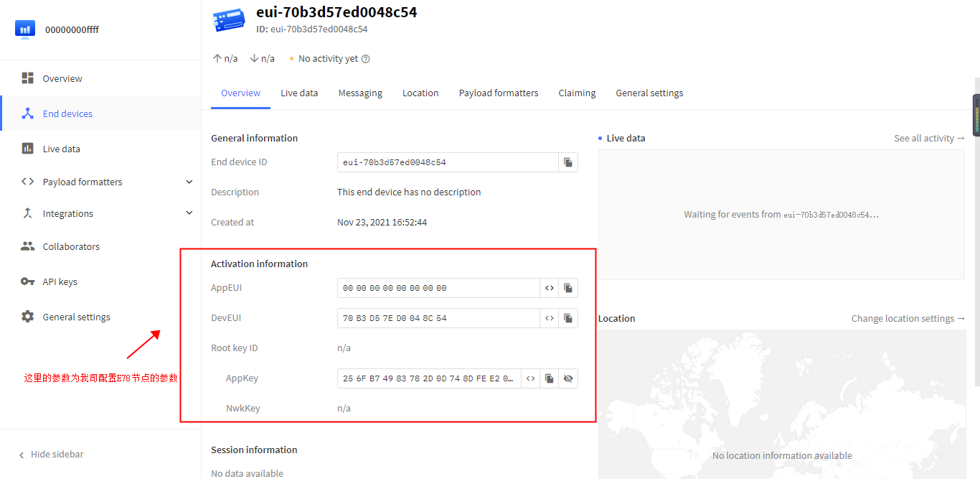Toggle AppKey visibility eye icon
This screenshot has height=479, width=980.
tap(567, 378)
